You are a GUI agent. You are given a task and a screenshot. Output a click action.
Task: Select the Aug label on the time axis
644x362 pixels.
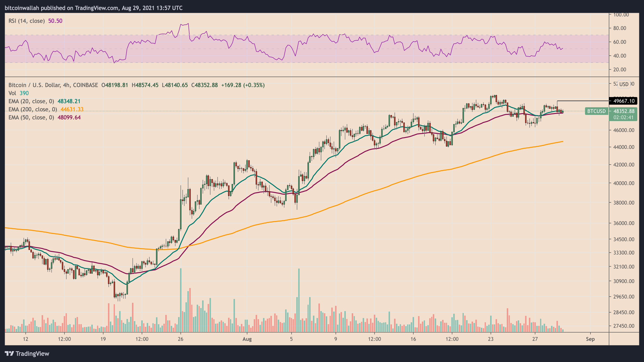click(247, 339)
